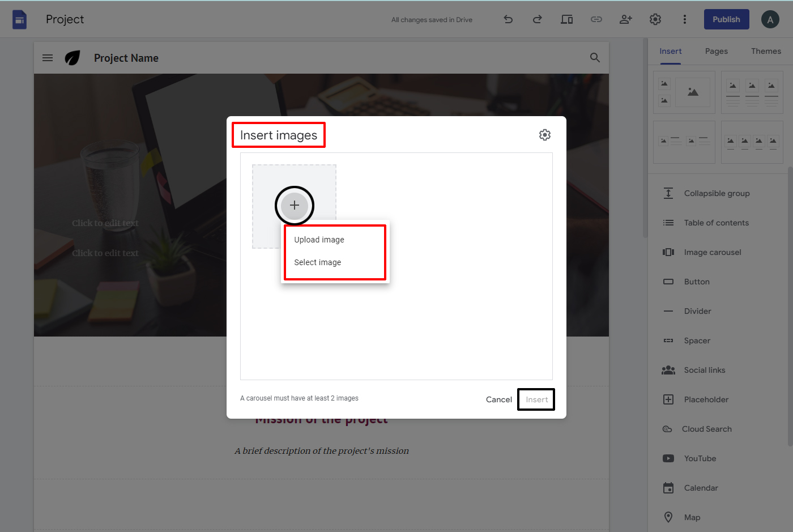Cancel the Insert images dialog
This screenshot has width=793, height=532.
(x=498, y=399)
